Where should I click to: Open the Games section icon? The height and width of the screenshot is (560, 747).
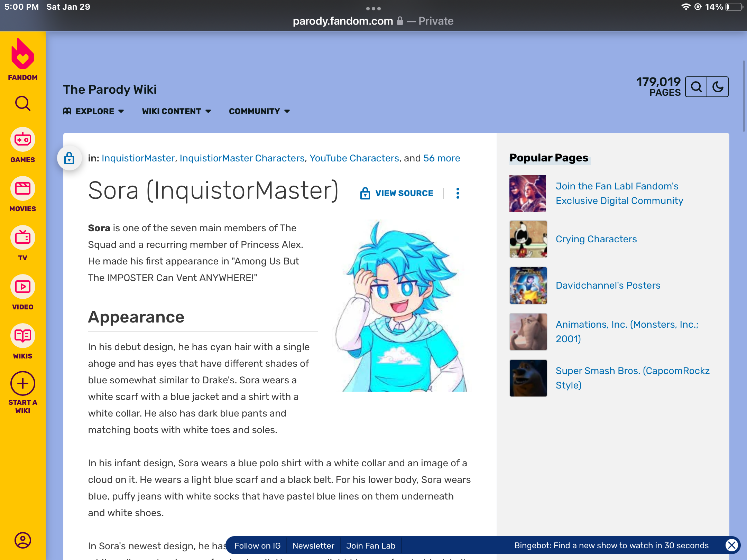pyautogui.click(x=22, y=140)
